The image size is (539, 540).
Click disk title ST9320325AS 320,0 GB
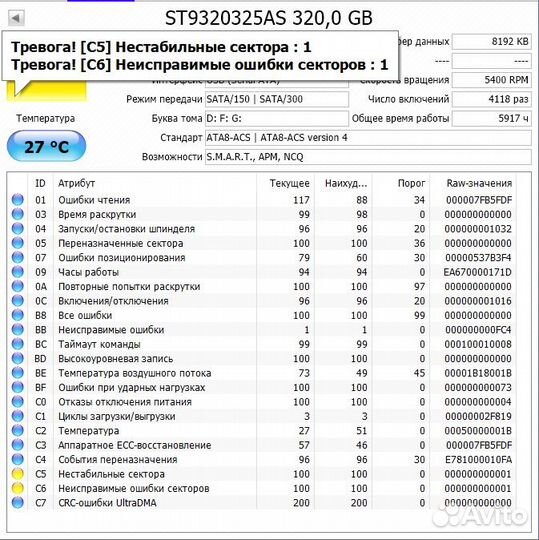269,18
